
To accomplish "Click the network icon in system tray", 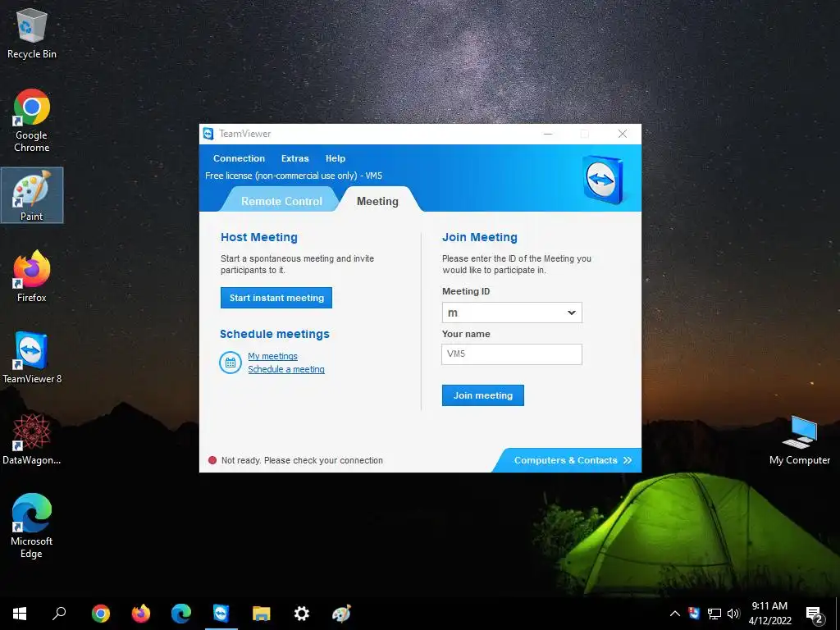I will coord(714,614).
